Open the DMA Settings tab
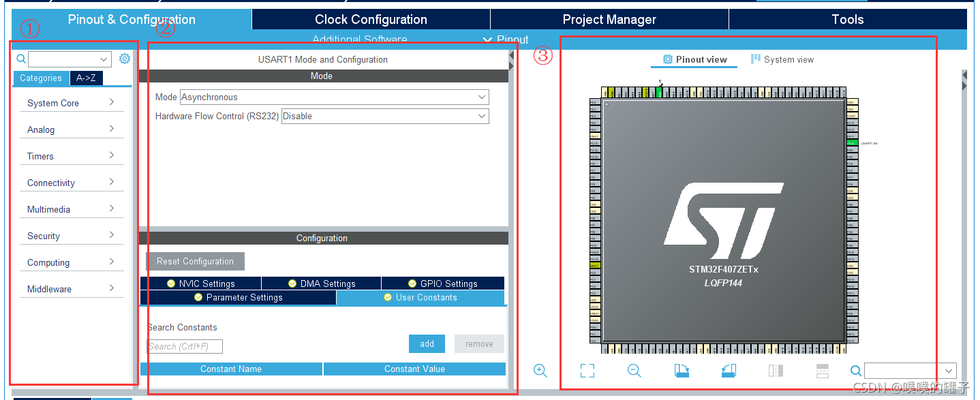Image resolution: width=980 pixels, height=400 pixels. pyautogui.click(x=321, y=283)
